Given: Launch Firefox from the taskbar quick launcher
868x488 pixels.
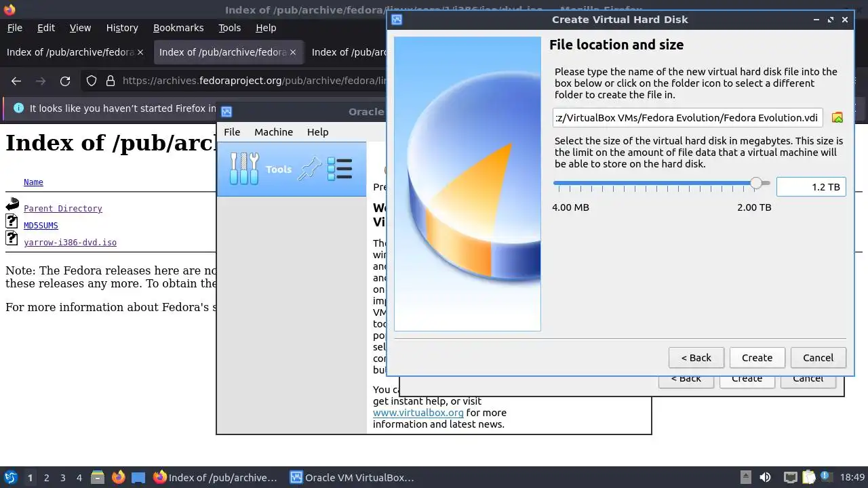Looking at the screenshot, I should point(118,477).
